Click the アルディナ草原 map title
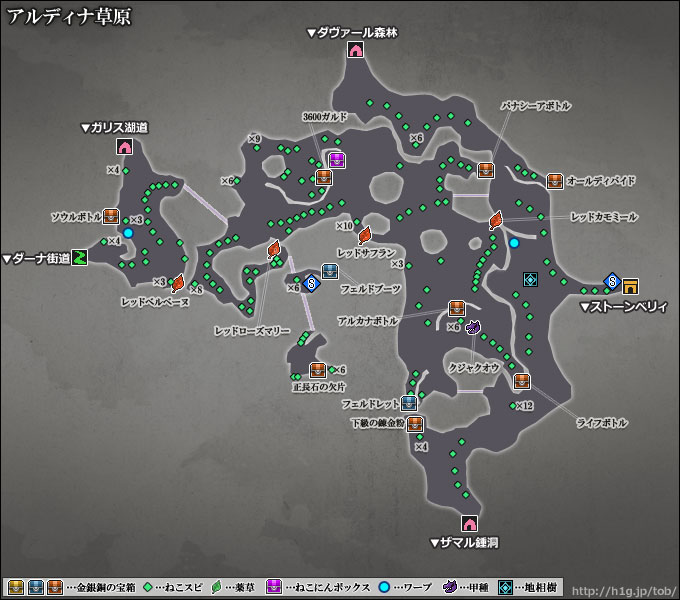 pyautogui.click(x=69, y=17)
